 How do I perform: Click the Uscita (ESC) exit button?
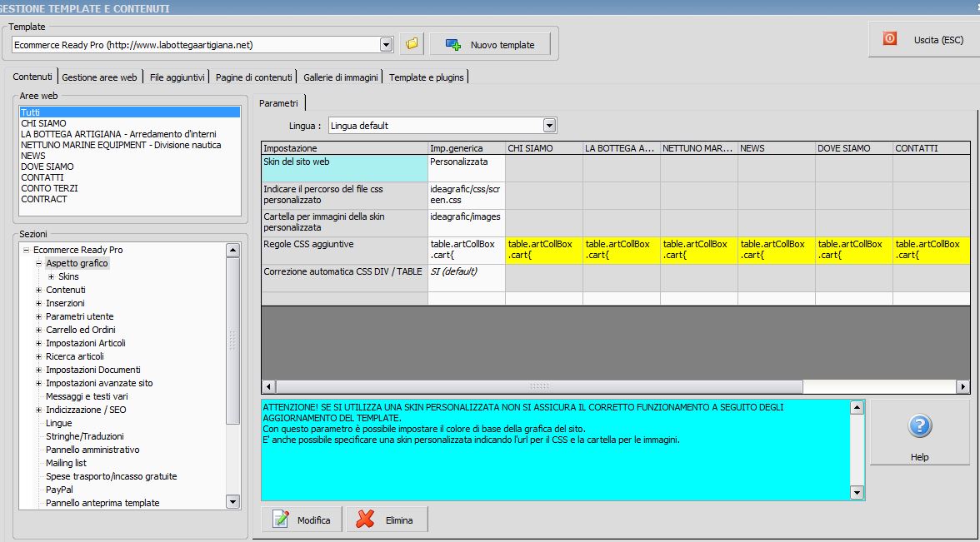tap(925, 40)
